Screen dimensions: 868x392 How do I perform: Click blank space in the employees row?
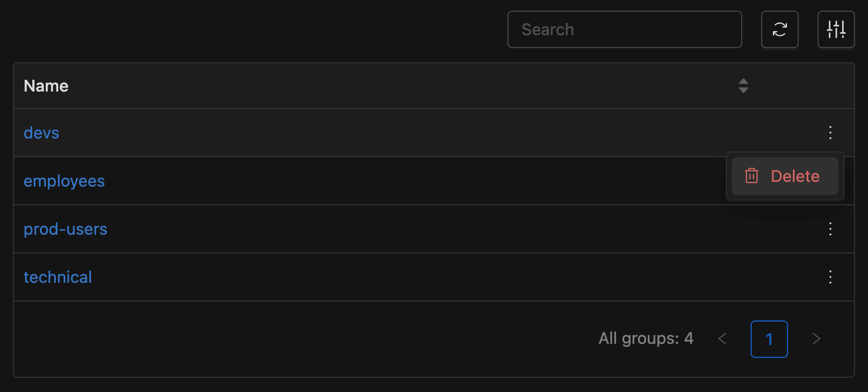click(x=411, y=181)
